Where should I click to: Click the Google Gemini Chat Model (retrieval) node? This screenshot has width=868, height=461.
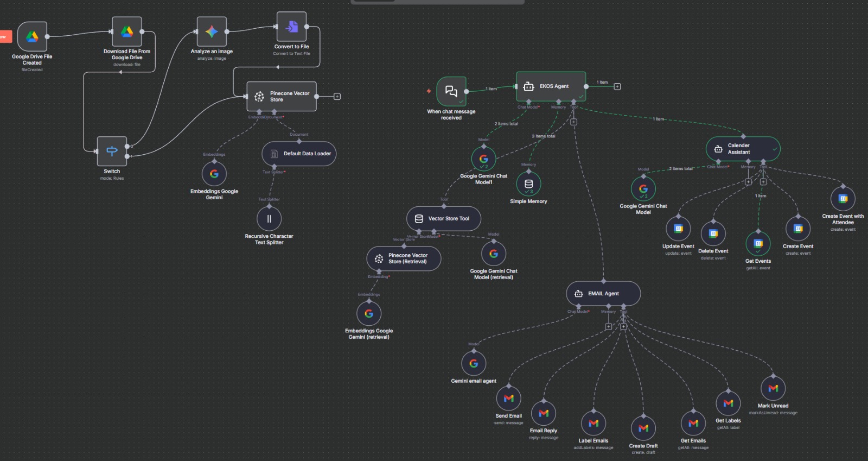tap(494, 254)
